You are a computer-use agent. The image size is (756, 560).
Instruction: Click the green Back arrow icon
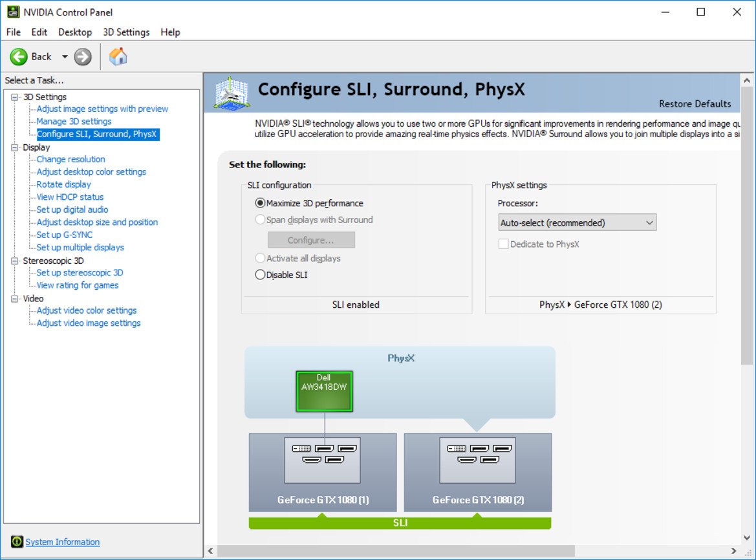point(19,57)
